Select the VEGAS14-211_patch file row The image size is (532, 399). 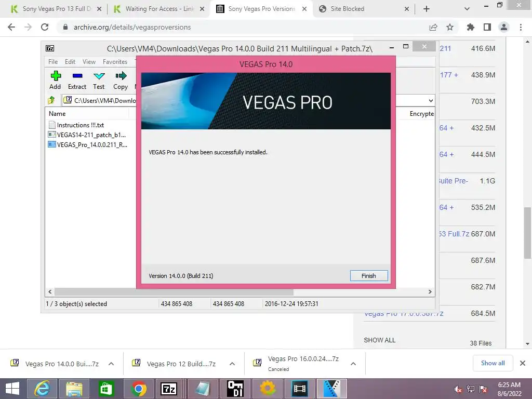(x=87, y=135)
